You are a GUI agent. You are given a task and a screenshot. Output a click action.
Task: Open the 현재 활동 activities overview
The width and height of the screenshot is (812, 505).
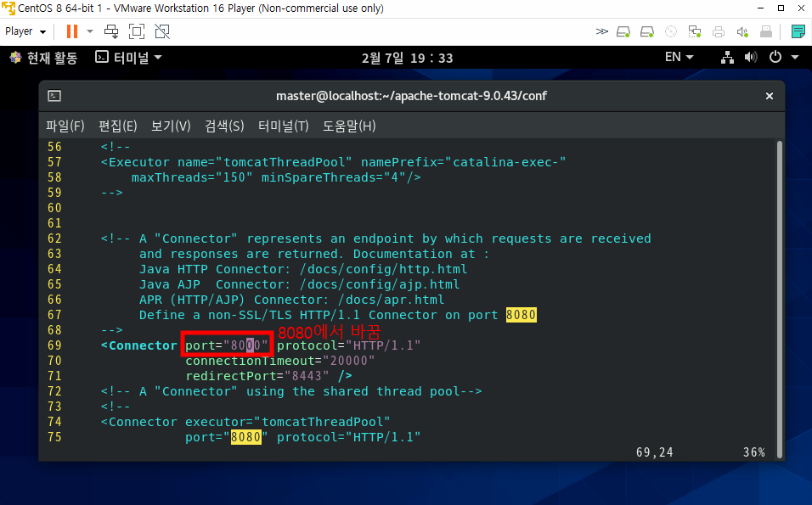coord(43,58)
